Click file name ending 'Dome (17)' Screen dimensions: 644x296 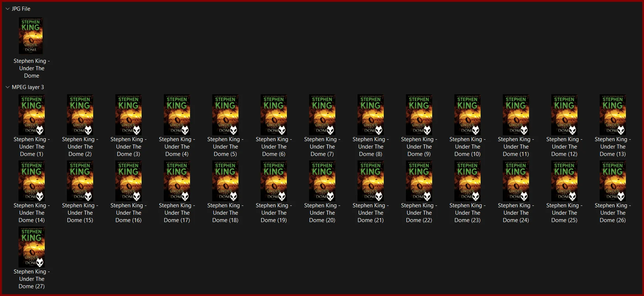177,213
